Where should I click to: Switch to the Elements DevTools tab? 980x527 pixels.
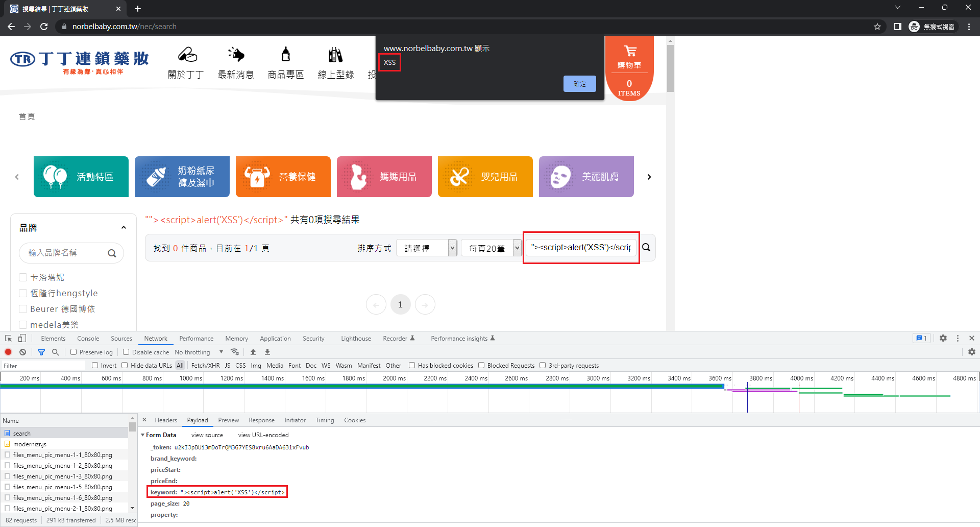(53, 339)
